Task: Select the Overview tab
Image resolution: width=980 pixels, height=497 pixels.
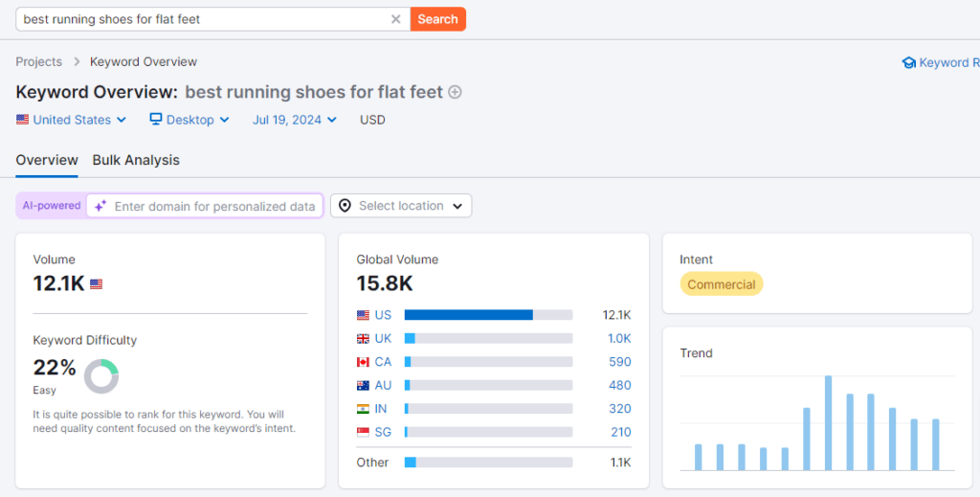Action: tap(47, 160)
